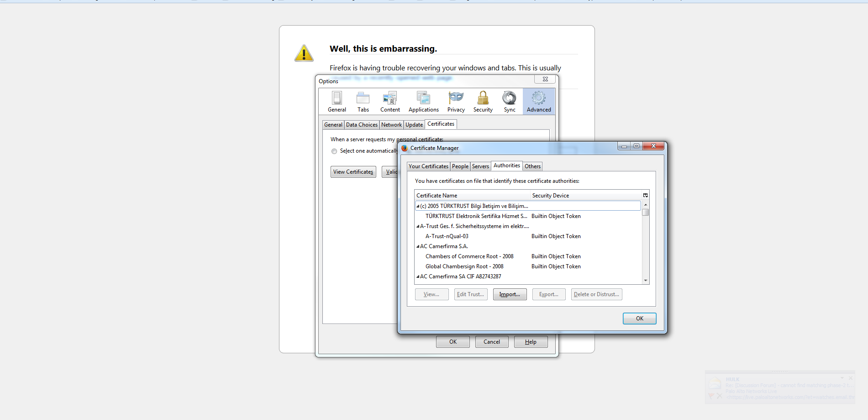
Task: Click the scroll up arrow of certificate list
Action: 646,205
